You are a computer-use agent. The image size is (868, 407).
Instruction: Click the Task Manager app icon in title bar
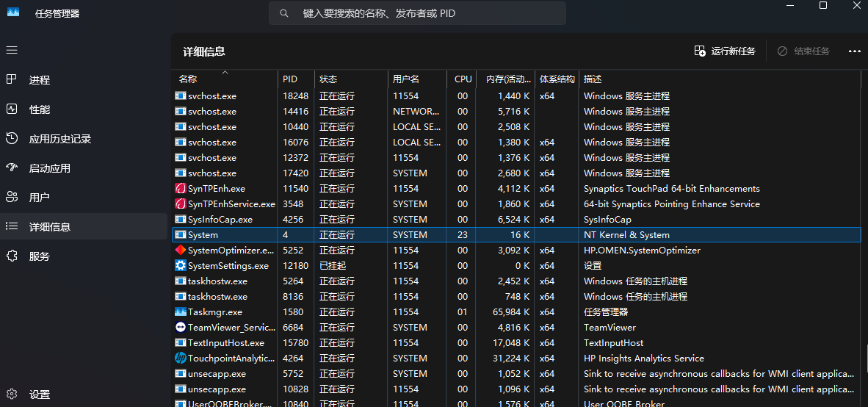click(x=13, y=13)
